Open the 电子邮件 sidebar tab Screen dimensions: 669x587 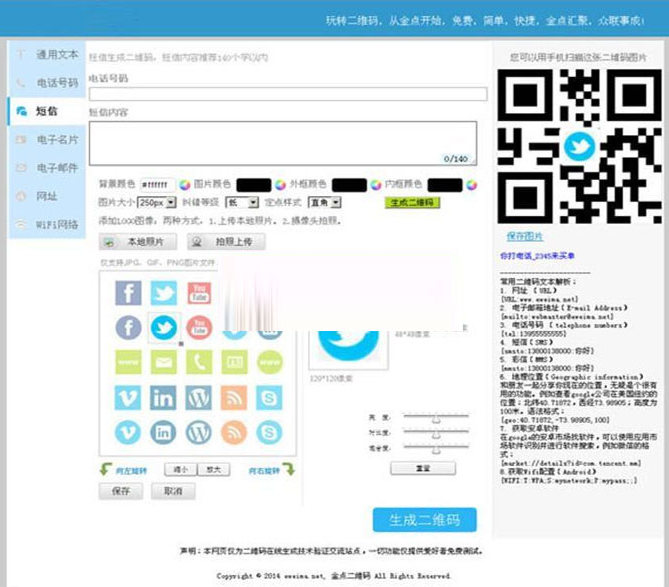[47, 168]
